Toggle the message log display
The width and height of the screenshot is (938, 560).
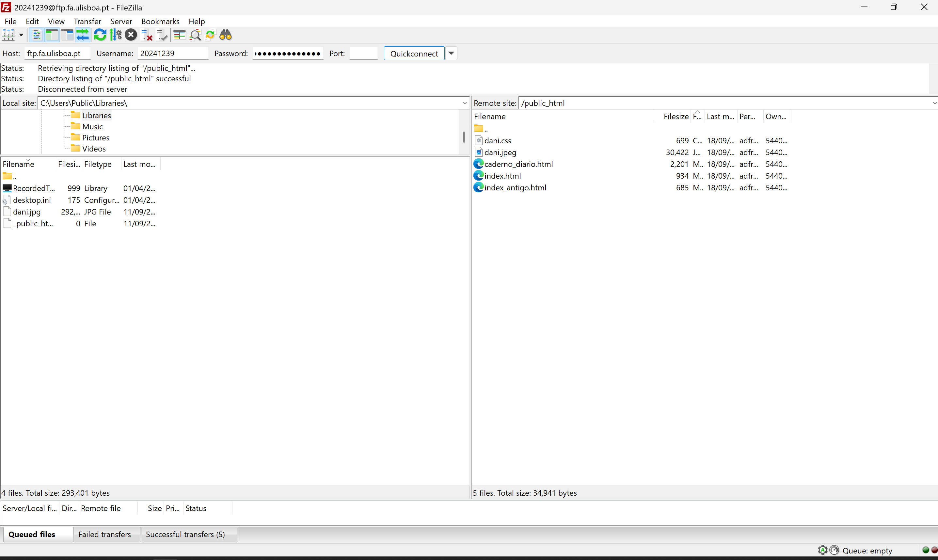tap(36, 35)
